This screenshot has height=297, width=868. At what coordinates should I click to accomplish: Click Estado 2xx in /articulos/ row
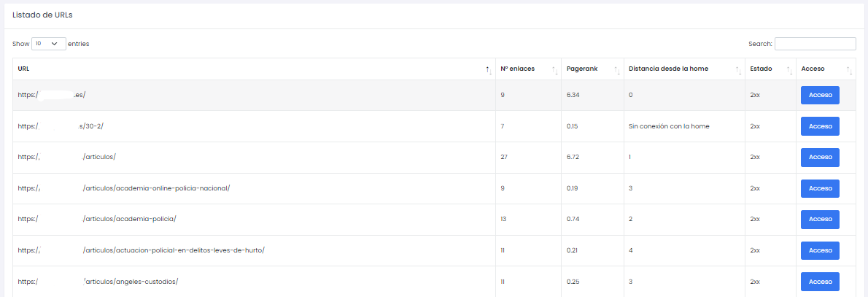tap(755, 158)
